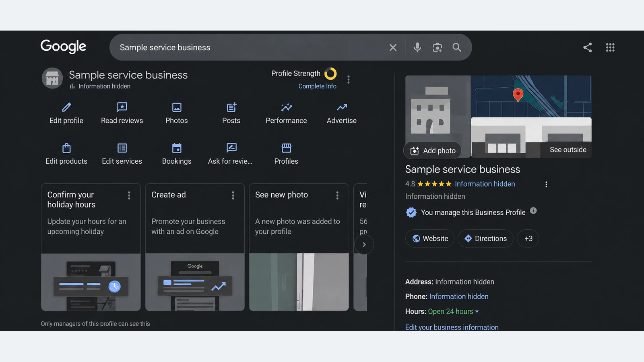Open Performance
The image size is (644, 362).
286,113
